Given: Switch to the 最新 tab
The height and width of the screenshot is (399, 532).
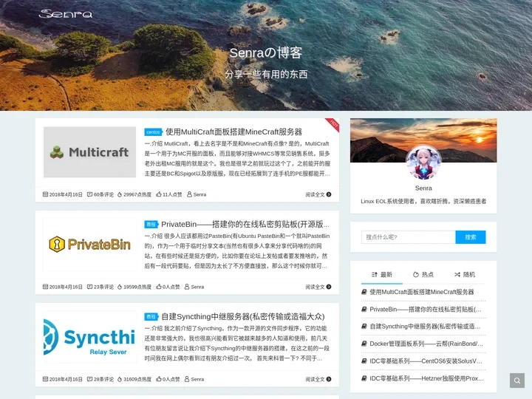Looking at the screenshot, I should (382, 274).
